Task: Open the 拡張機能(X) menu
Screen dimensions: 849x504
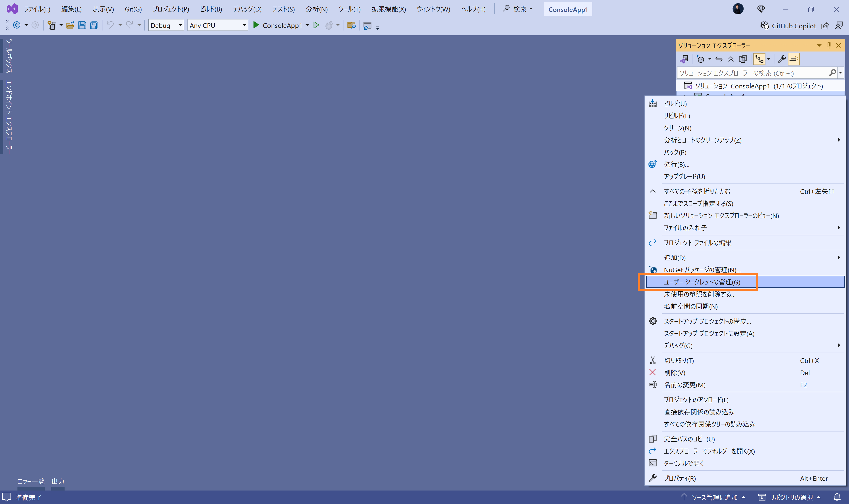Action: coord(388,9)
